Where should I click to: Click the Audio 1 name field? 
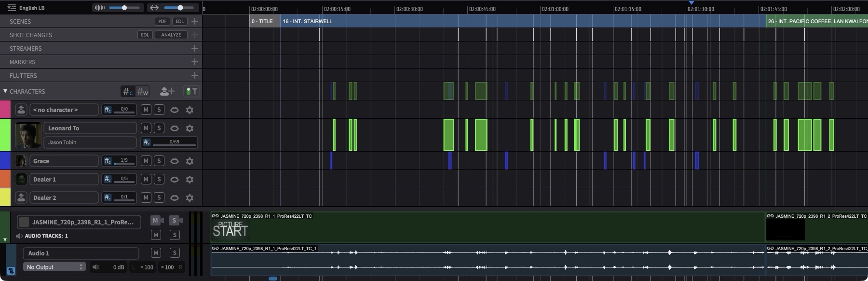[x=81, y=253]
